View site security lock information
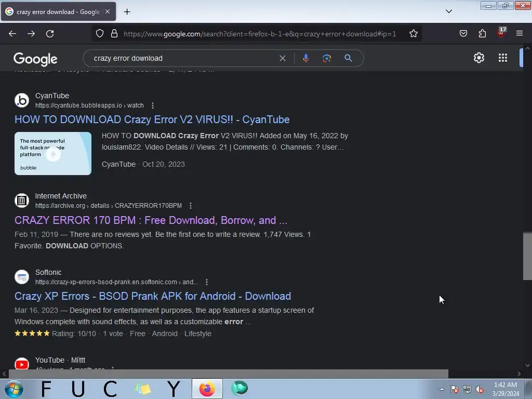Screen dimensions: 532x399 [114, 34]
